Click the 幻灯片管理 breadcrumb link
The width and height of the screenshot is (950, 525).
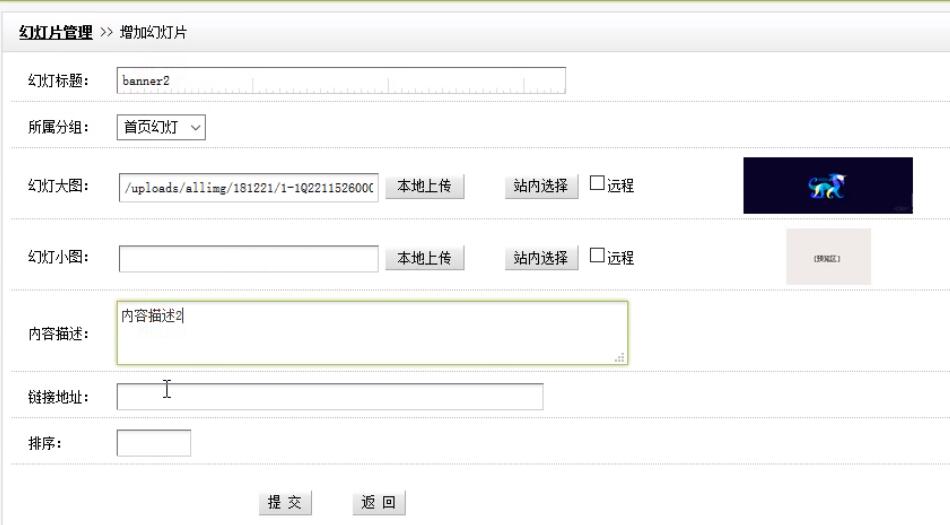click(x=56, y=32)
